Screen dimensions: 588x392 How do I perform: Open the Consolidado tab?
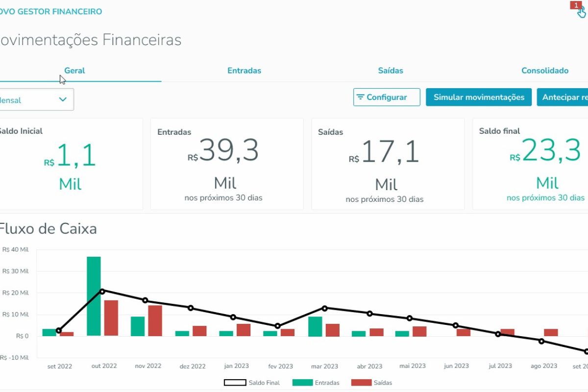[545, 71]
